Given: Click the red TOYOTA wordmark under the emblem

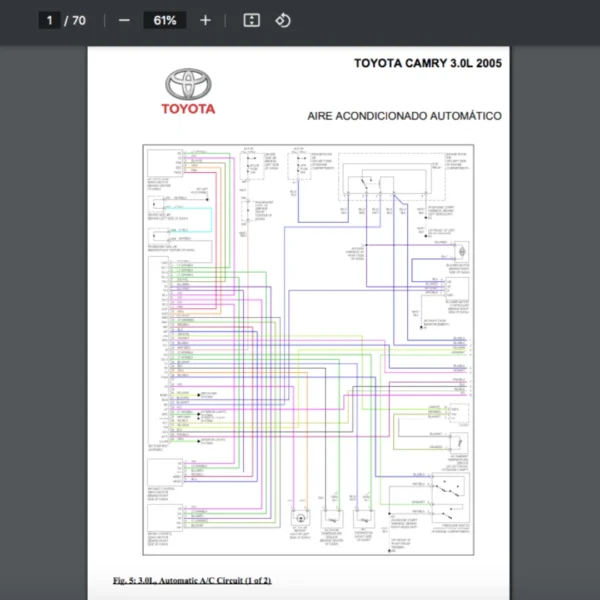Looking at the screenshot, I should coord(188,109).
